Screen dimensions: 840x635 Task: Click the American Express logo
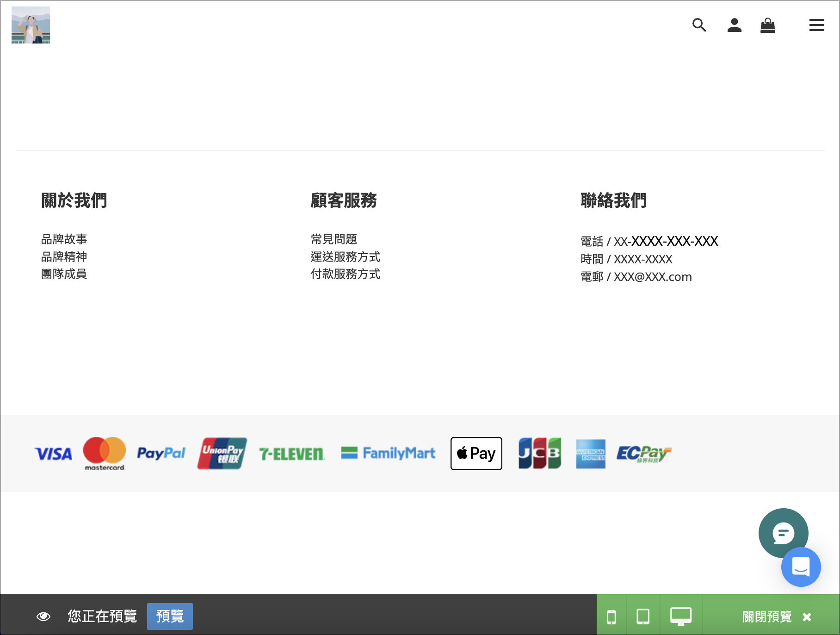click(x=591, y=454)
